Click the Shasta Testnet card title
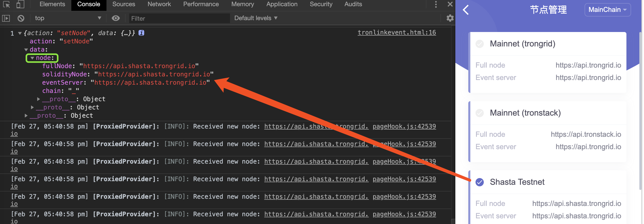Image resolution: width=644 pixels, height=224 pixels. (x=517, y=182)
